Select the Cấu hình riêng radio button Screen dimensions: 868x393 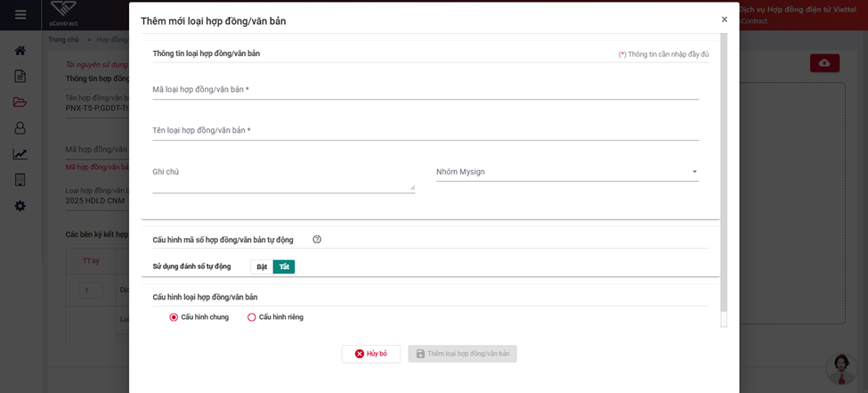point(252,317)
